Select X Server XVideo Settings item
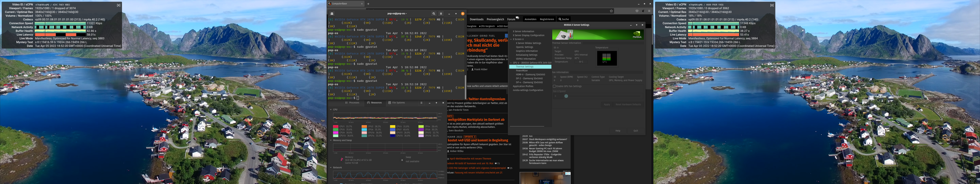980x184 pixels. click(x=528, y=43)
